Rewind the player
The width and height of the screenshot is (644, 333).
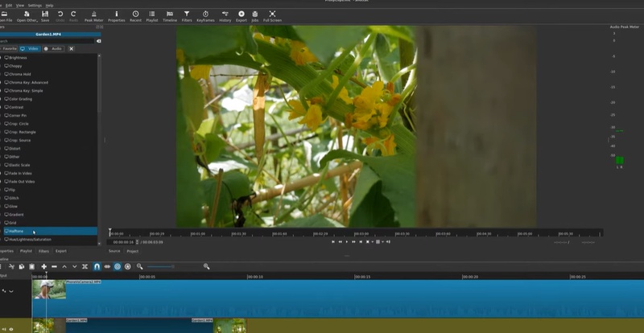[340, 242]
